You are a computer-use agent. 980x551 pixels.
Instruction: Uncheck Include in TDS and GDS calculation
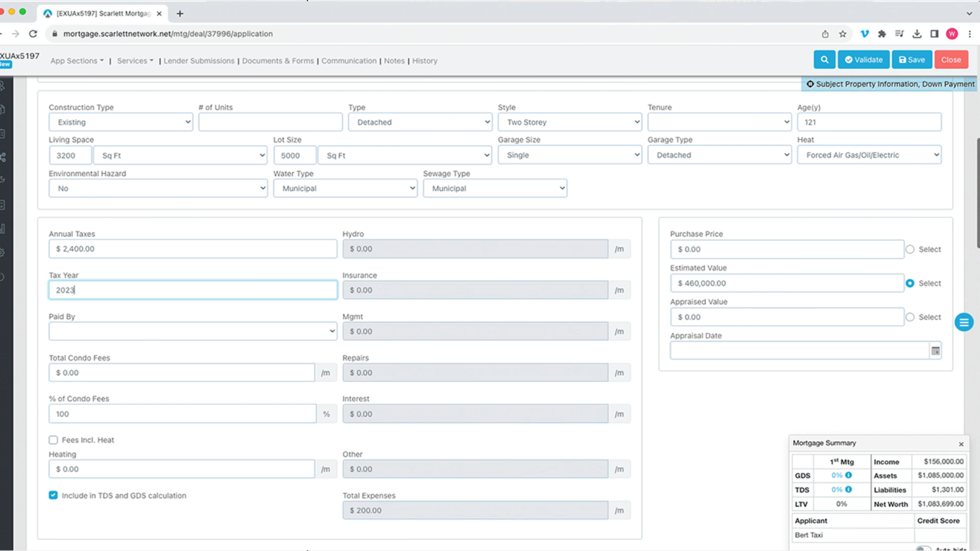pyautogui.click(x=53, y=495)
